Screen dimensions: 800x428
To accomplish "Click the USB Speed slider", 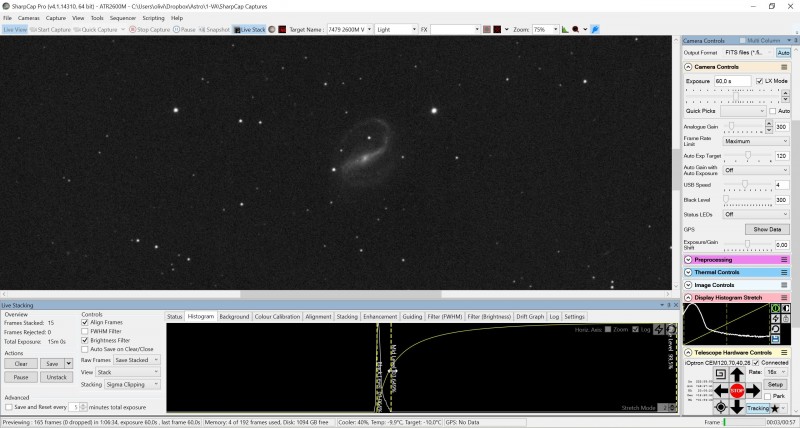I will pos(748,185).
